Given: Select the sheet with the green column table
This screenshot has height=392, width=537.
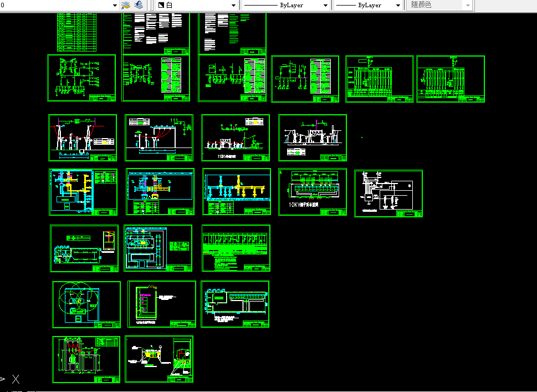Looking at the screenshot, I should tap(236, 248).
